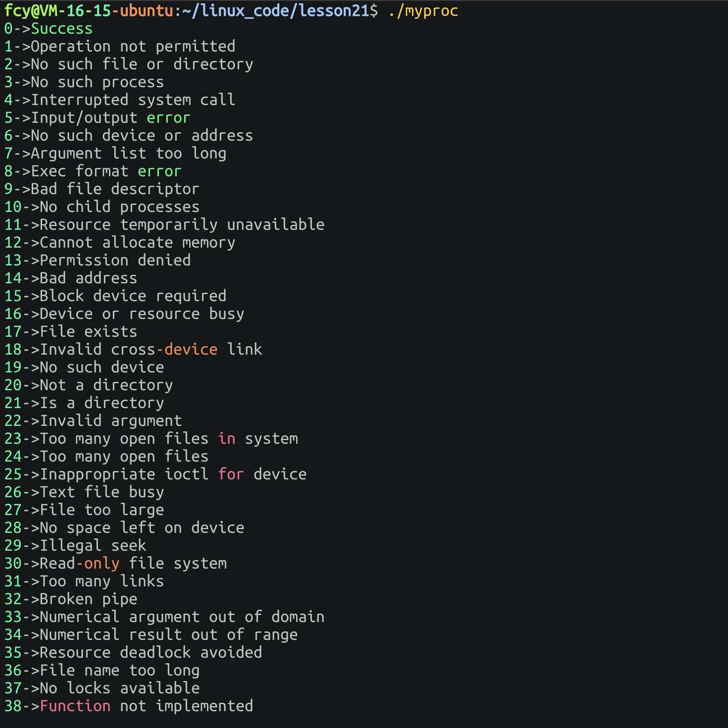
Task: Click the line '19->No such device'
Action: (84, 367)
